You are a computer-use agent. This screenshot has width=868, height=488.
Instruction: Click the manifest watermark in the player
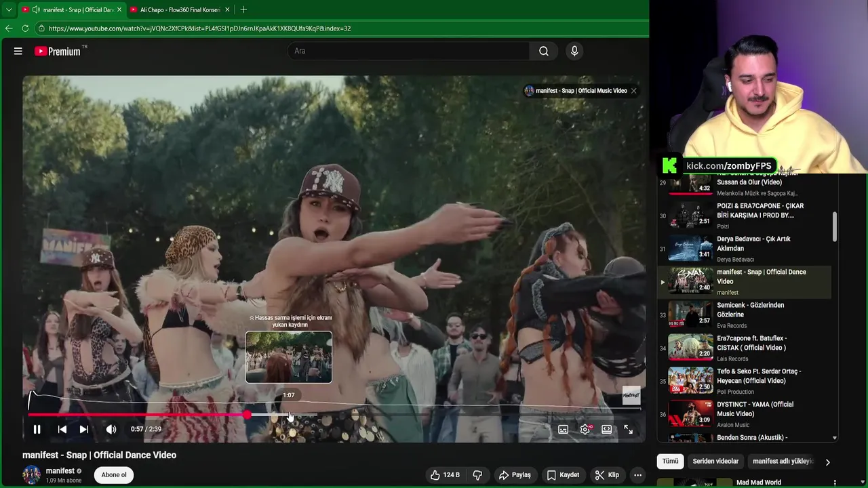click(631, 395)
